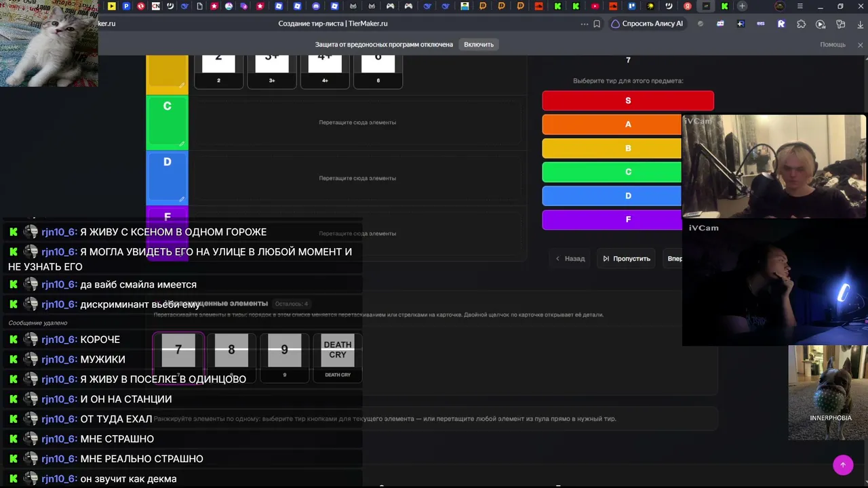Viewport: 868px width, 488px height.
Task: Open the 'Помощь' link
Action: [833, 45]
